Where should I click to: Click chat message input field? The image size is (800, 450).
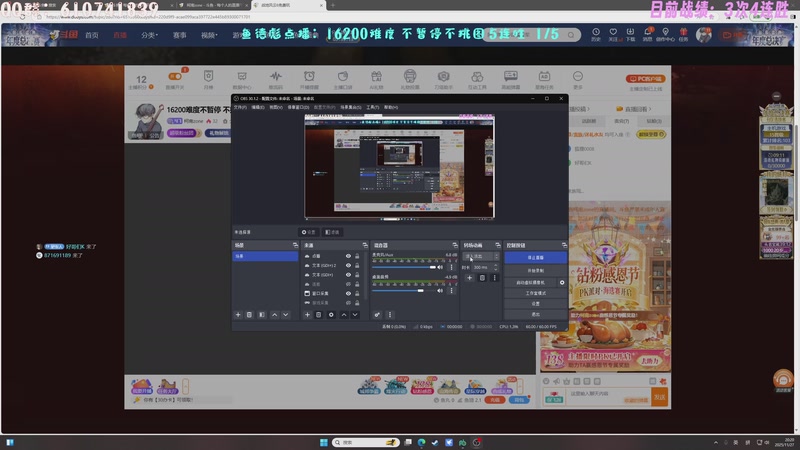click(607, 395)
